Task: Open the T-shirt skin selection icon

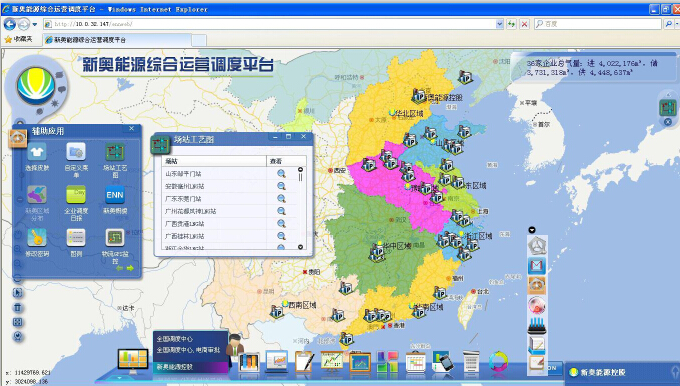Action: pyautogui.click(x=37, y=152)
